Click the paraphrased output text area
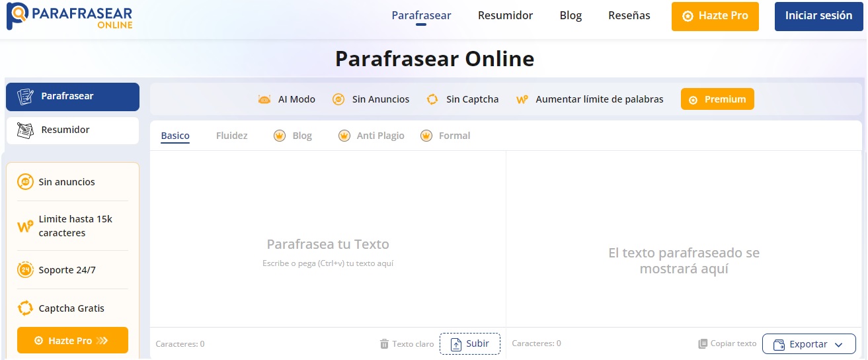This screenshot has width=868, height=360. [684, 239]
